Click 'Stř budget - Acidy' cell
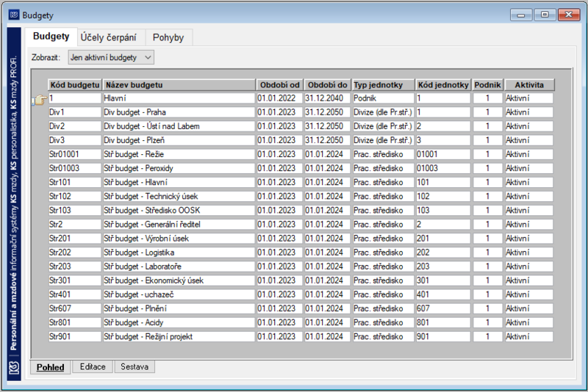The height and width of the screenshot is (392, 588). point(179,323)
